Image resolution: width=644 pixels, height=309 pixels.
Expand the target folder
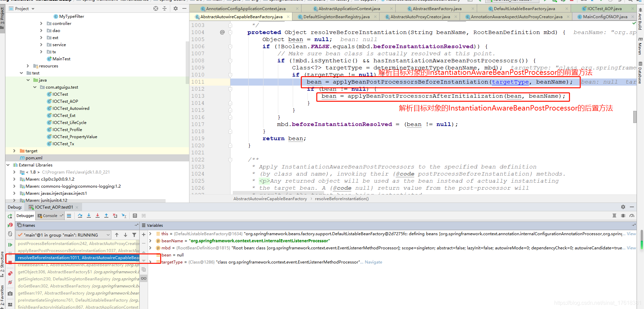(14, 151)
